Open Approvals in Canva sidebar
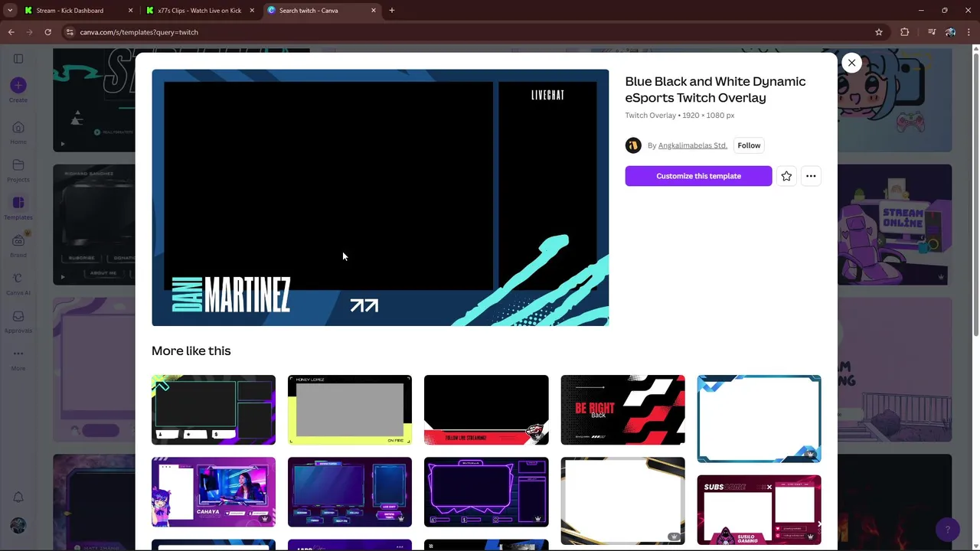This screenshot has height=551, width=980. point(18,321)
